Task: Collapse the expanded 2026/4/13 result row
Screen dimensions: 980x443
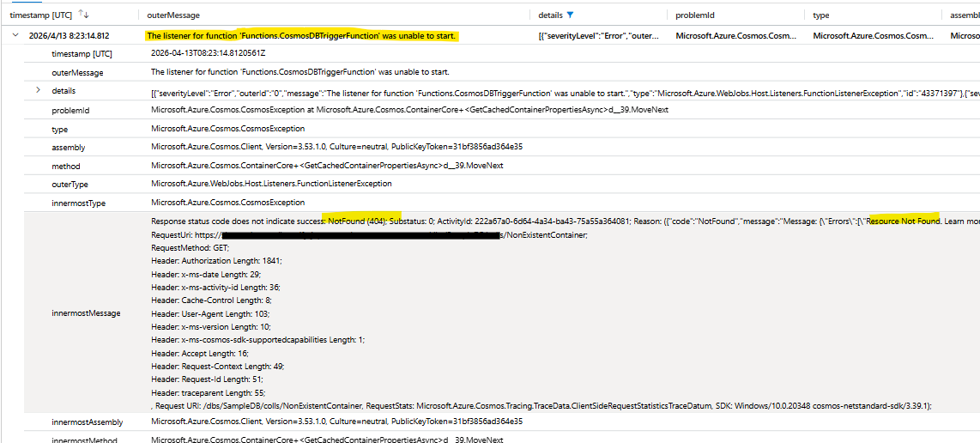Action: point(15,35)
